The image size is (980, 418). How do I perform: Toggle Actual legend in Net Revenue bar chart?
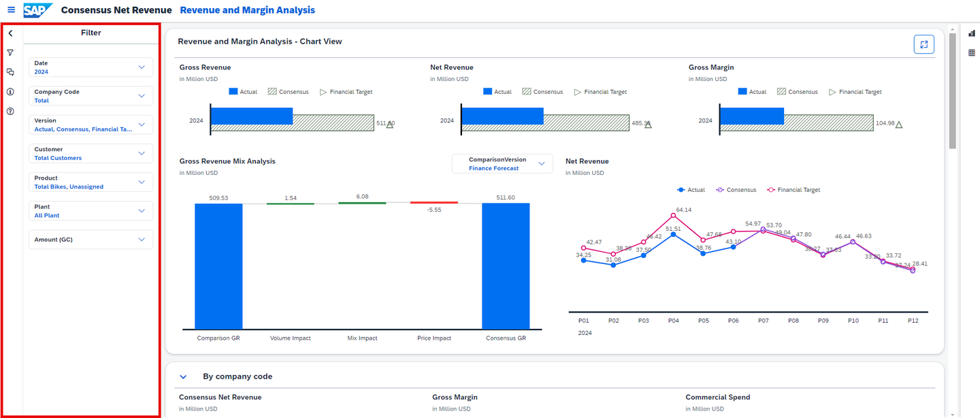497,92
